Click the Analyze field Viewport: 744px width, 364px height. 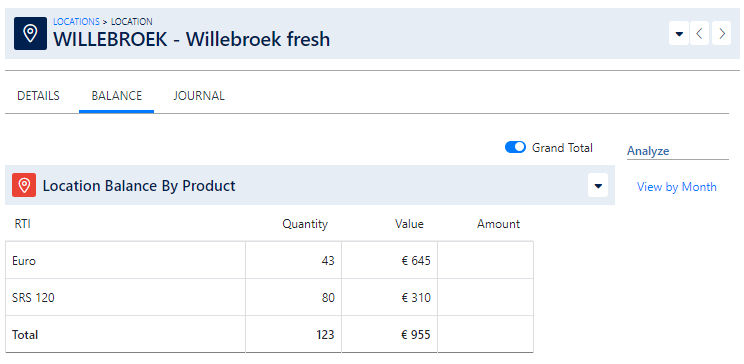point(678,151)
